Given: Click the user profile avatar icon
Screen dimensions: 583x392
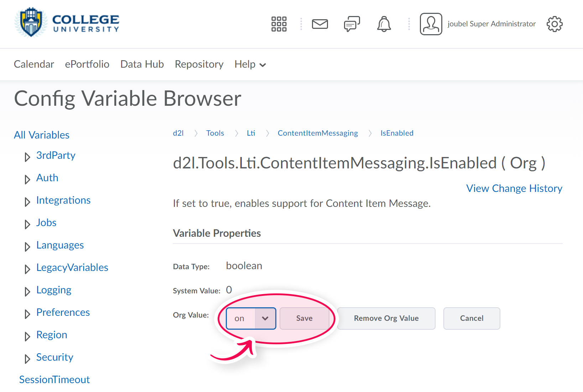Looking at the screenshot, I should point(431,24).
